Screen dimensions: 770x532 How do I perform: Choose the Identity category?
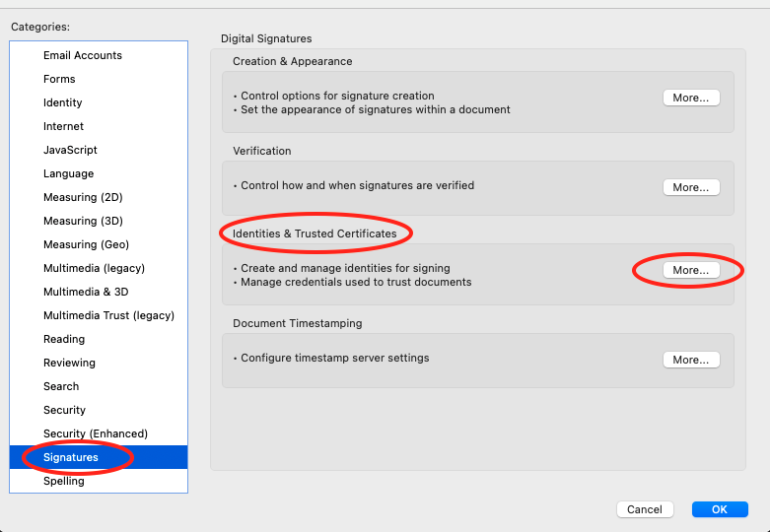coord(99,102)
